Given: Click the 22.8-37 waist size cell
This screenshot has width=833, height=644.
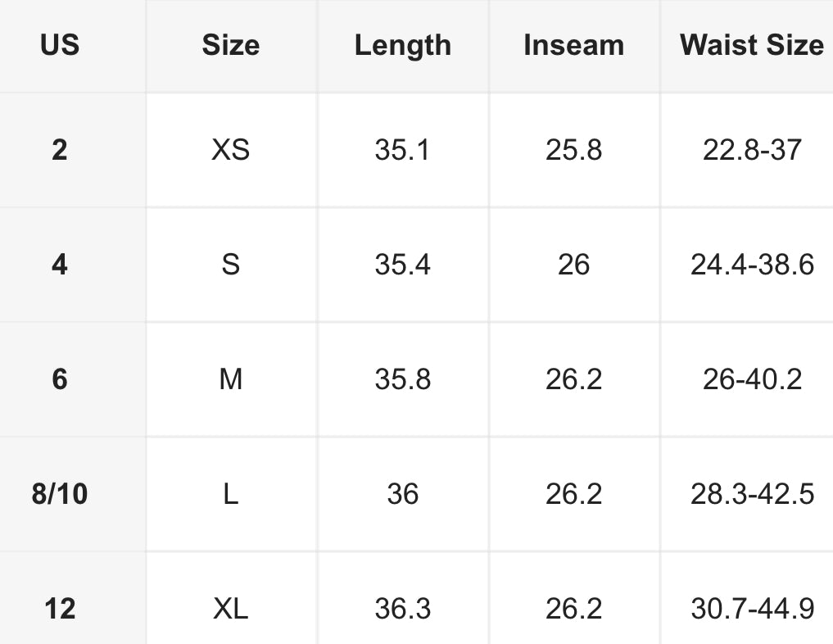Looking at the screenshot, I should [751, 150].
